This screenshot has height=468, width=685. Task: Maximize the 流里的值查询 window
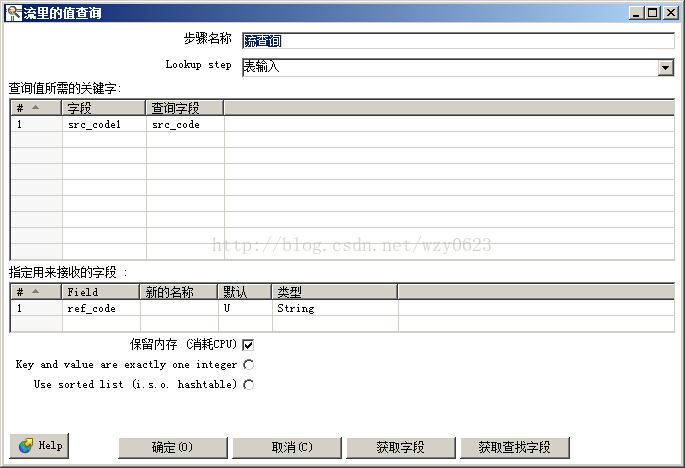coord(653,13)
